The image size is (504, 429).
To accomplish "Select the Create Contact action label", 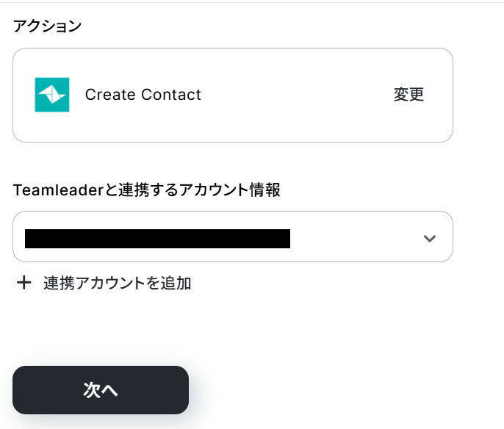I will (143, 95).
